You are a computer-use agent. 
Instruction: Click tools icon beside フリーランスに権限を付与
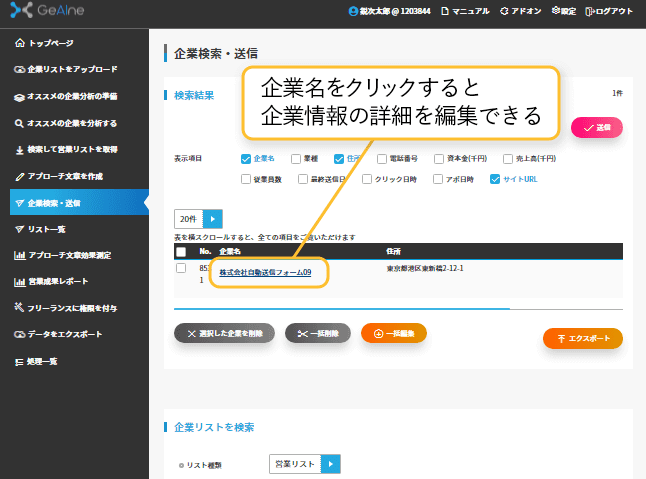pos(19,307)
